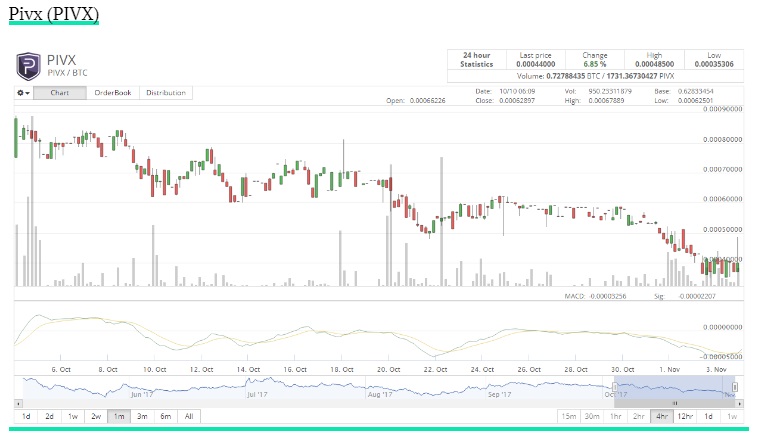Viewport: 757px width, 446px height.
Task: Open the Distribution tab
Action: (166, 93)
